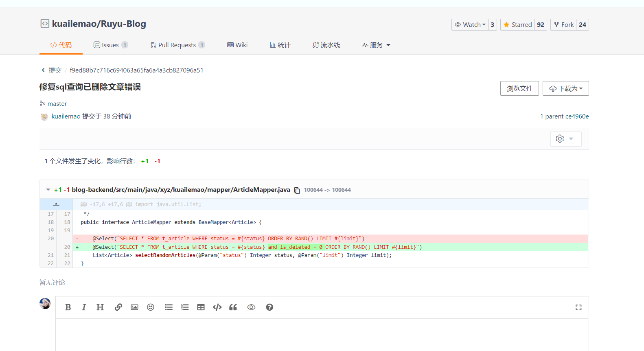The image size is (644, 351).
Task: Click the Fork button
Action: click(563, 25)
